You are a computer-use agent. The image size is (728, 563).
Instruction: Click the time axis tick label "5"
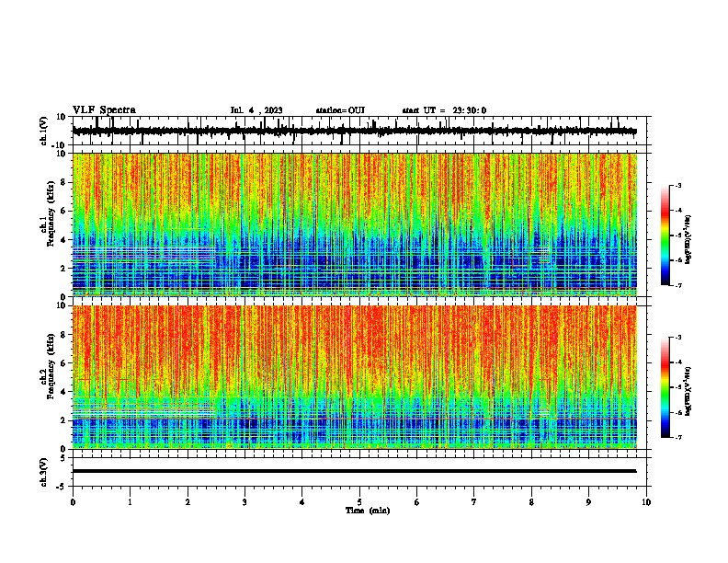click(359, 502)
